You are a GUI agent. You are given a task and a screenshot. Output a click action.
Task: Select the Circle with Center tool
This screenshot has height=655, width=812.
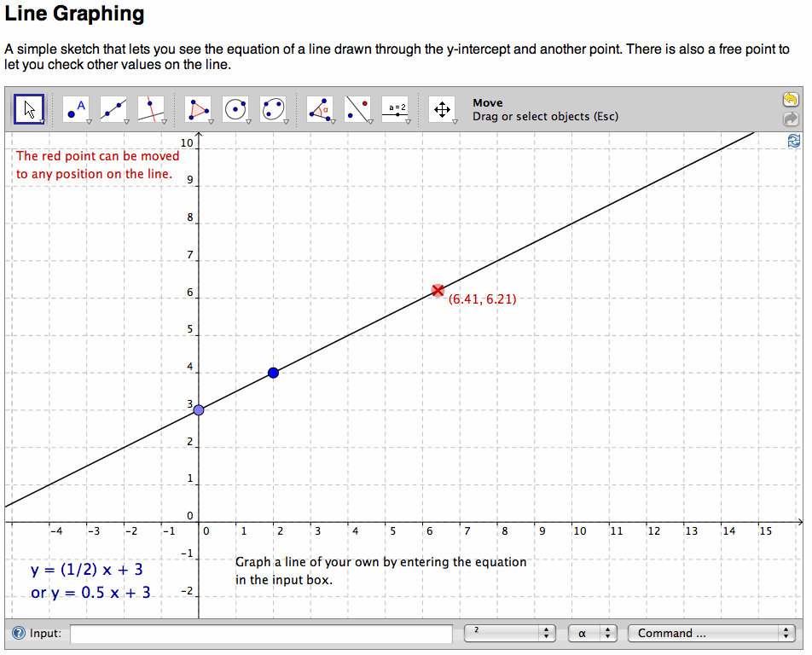click(x=236, y=108)
